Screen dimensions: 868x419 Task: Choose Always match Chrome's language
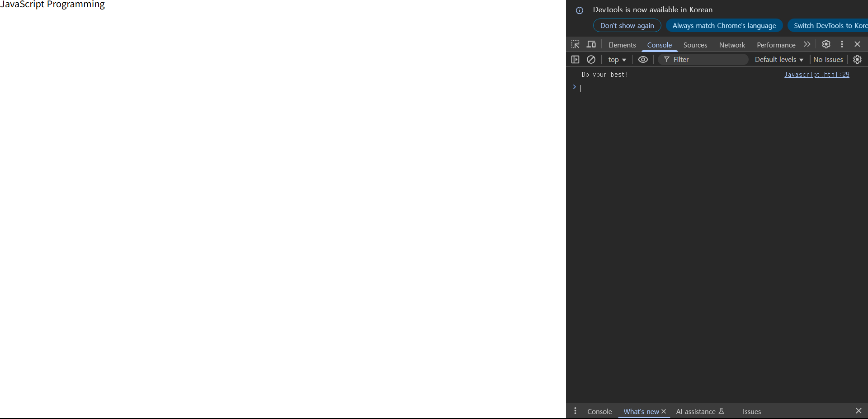click(724, 26)
